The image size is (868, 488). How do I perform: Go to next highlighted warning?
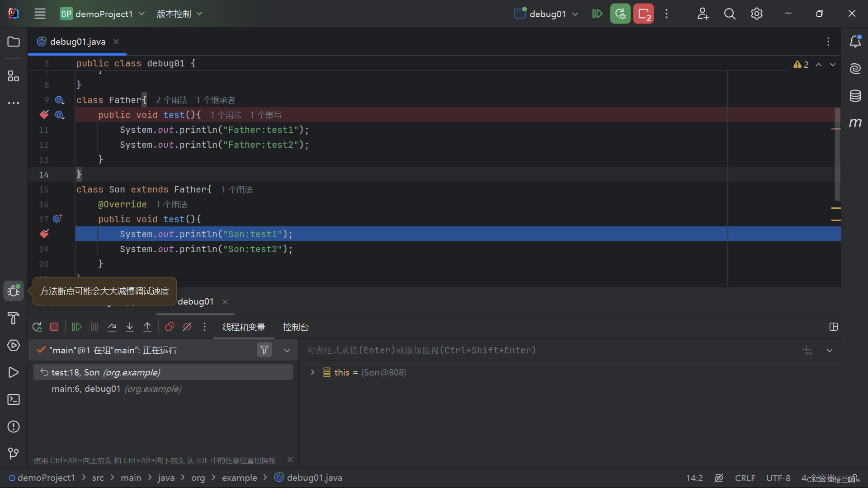833,65
